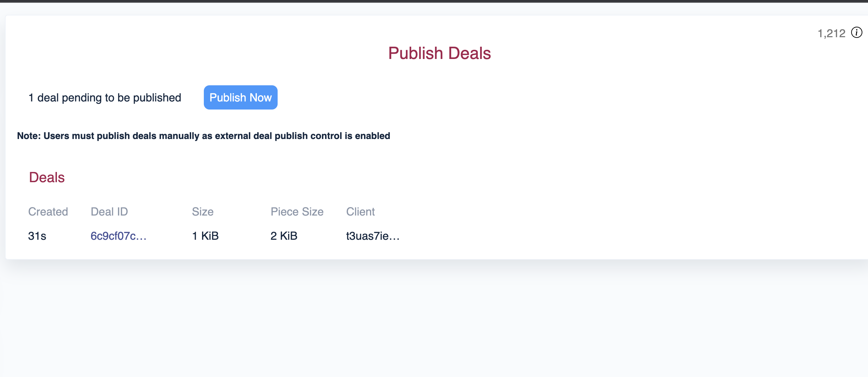Open deal ID 6c9cf07c… link
Image resolution: width=868 pixels, height=377 pixels.
tap(118, 236)
